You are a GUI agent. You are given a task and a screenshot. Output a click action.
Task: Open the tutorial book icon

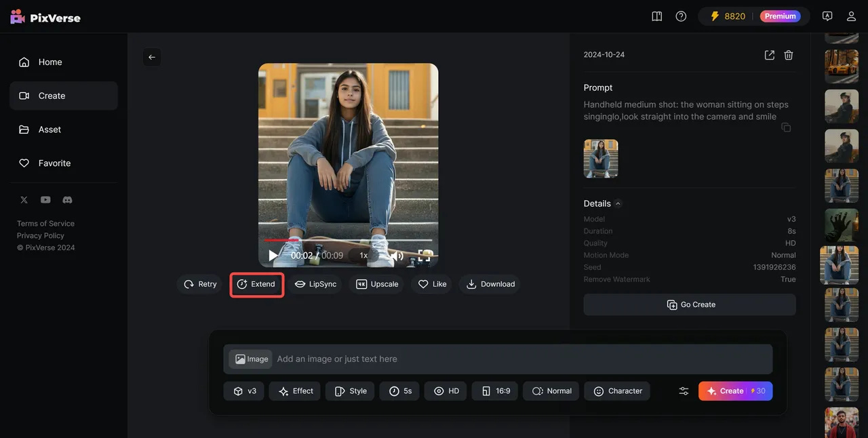[x=656, y=16]
